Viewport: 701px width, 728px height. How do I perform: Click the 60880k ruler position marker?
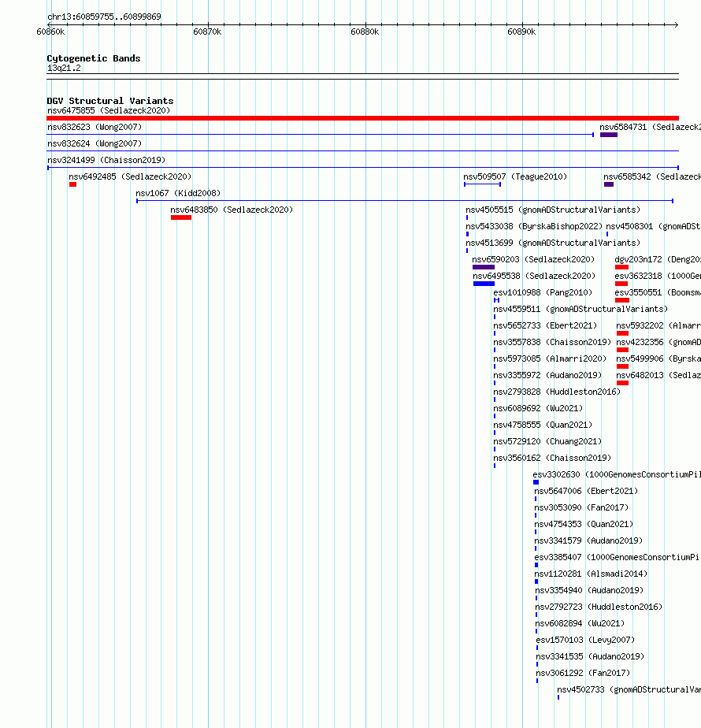[x=365, y=32]
